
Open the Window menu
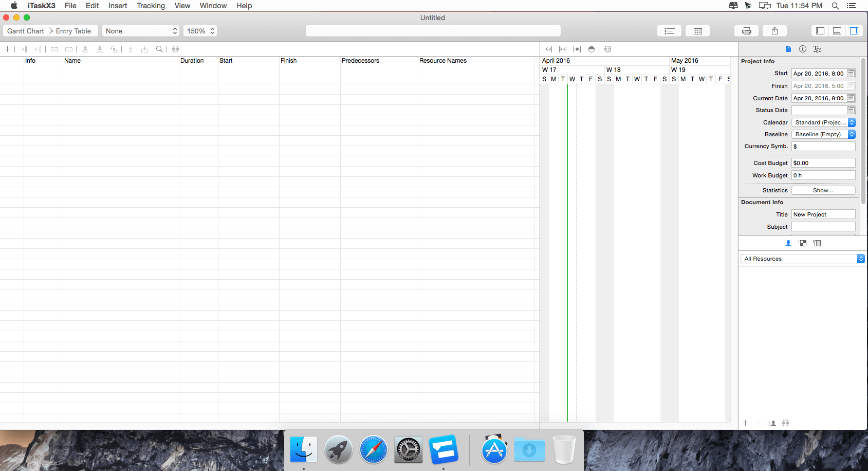pyautogui.click(x=213, y=6)
